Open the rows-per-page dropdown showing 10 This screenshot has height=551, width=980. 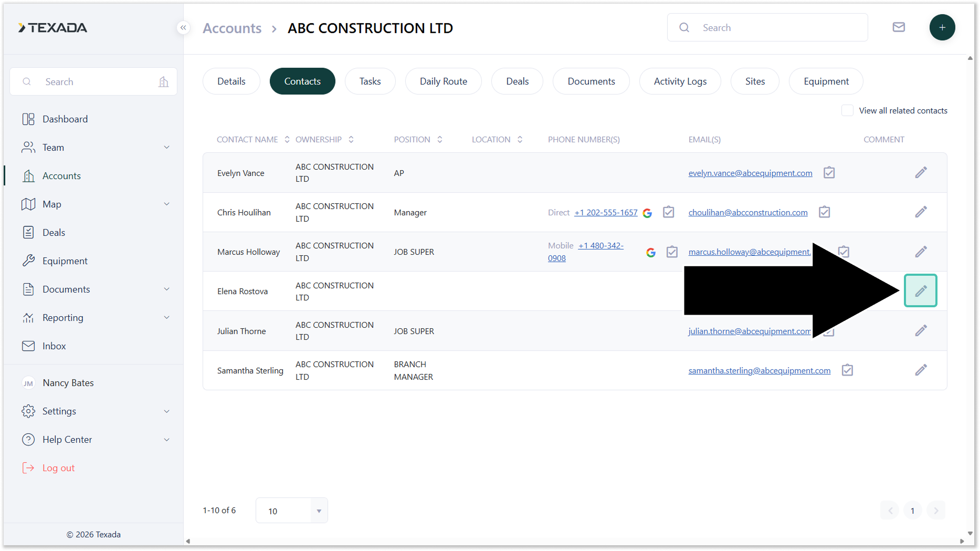[x=292, y=511]
